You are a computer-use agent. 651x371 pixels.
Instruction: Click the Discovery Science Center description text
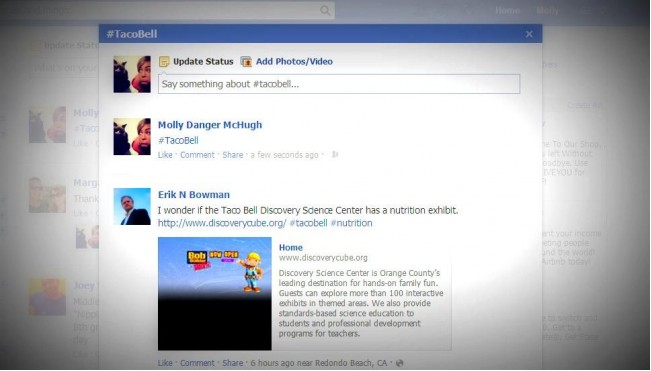361,303
